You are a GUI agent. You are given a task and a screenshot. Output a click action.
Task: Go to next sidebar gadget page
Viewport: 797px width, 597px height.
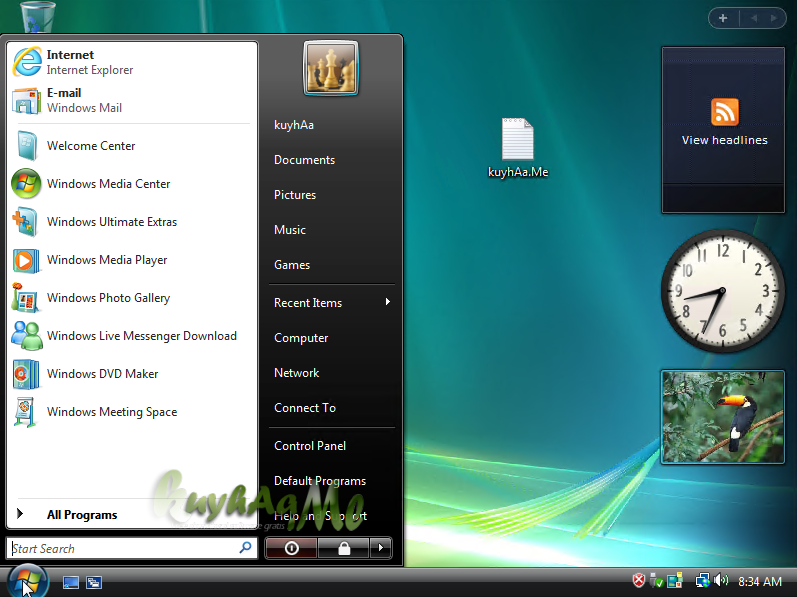click(x=774, y=18)
